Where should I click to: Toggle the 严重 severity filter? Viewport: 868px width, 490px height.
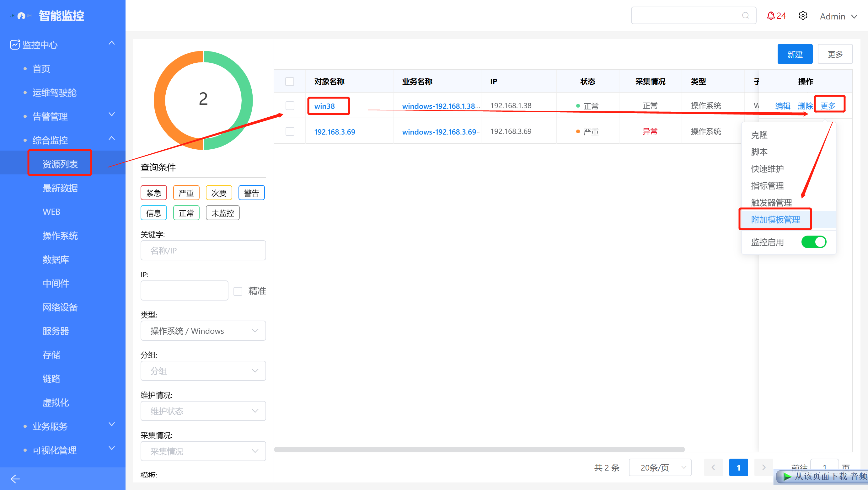[186, 193]
